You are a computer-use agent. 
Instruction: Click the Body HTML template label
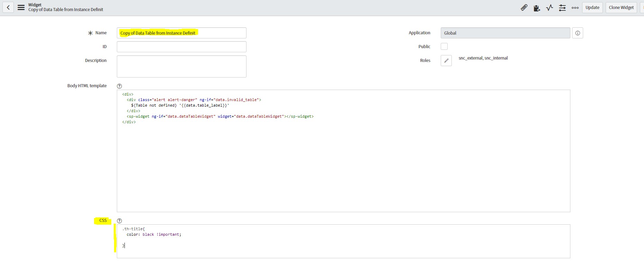click(x=87, y=86)
